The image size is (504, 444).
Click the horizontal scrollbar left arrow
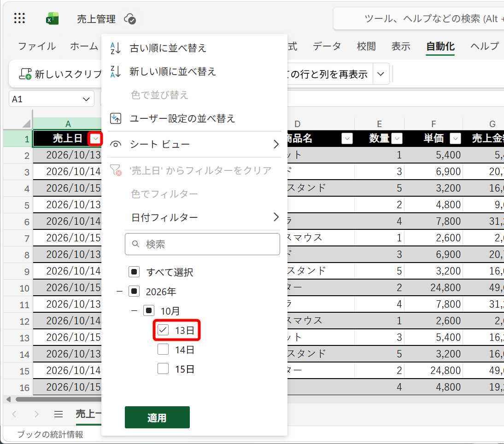coord(9,399)
